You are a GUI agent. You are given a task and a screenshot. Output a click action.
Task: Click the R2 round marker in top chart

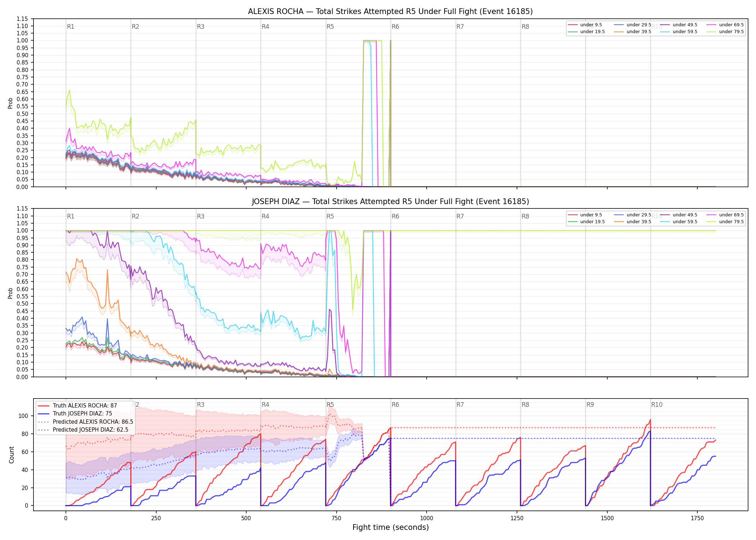tap(135, 27)
